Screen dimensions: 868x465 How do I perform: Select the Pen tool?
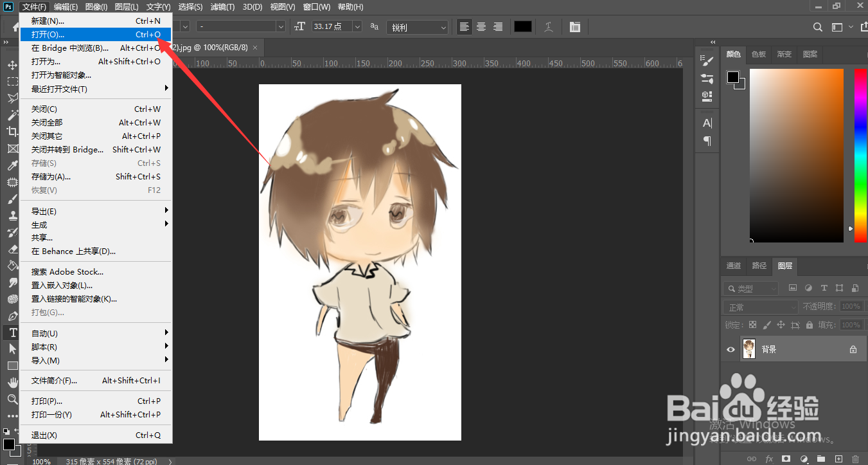click(x=12, y=316)
